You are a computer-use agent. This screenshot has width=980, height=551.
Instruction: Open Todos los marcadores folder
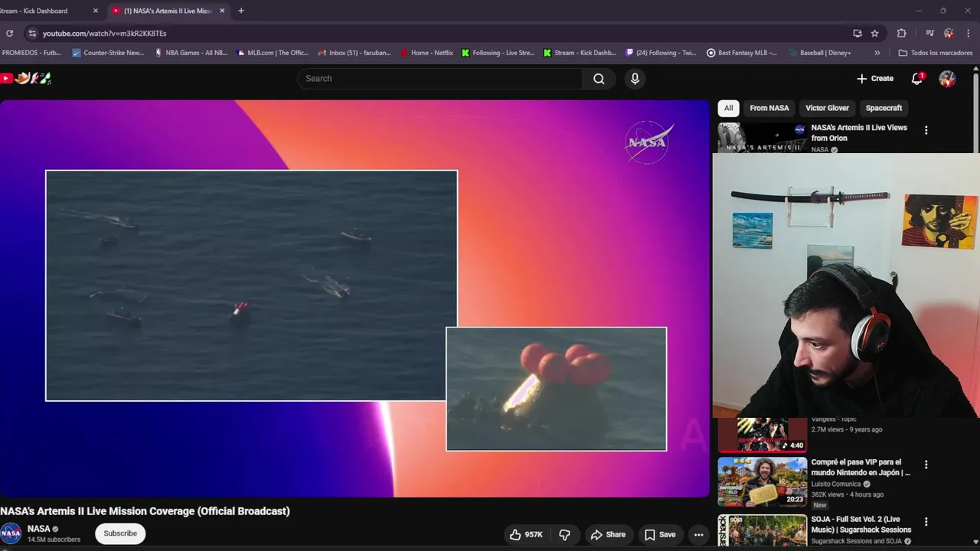click(936, 53)
